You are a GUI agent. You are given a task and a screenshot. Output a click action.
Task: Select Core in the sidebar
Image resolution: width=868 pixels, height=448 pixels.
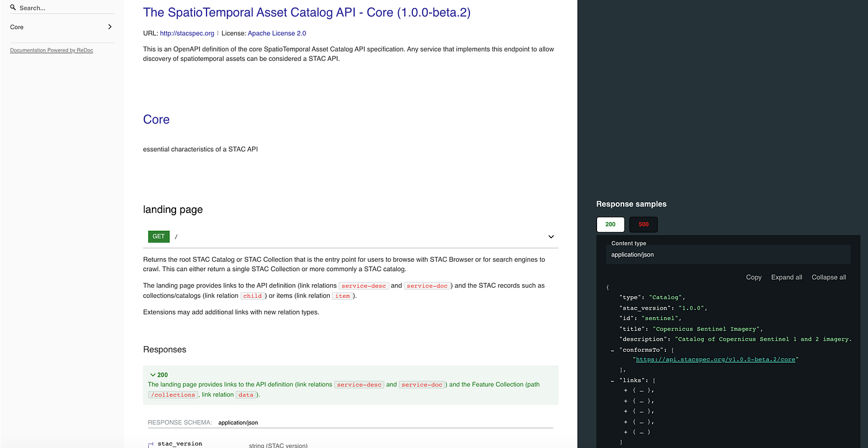17,27
